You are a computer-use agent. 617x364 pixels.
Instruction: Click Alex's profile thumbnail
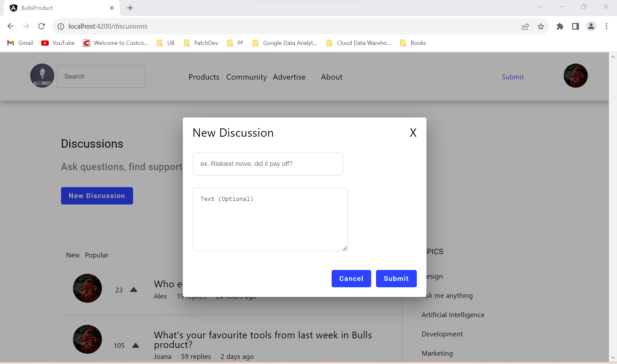87,288
